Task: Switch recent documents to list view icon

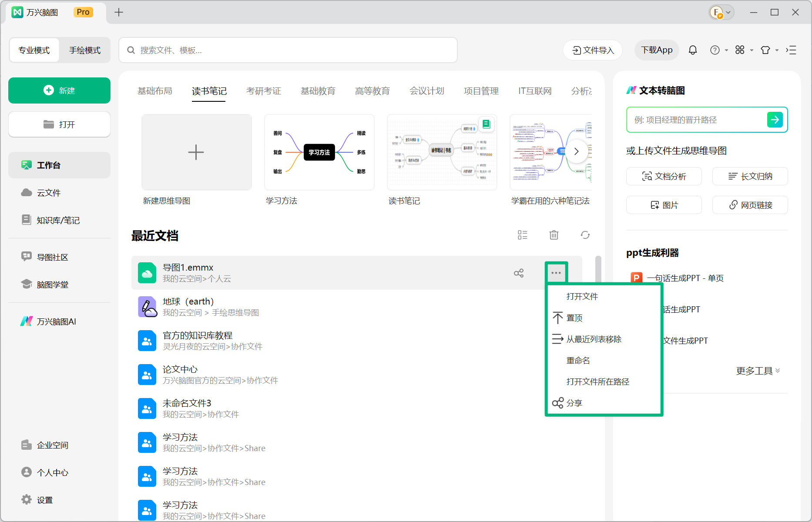Action: click(523, 235)
